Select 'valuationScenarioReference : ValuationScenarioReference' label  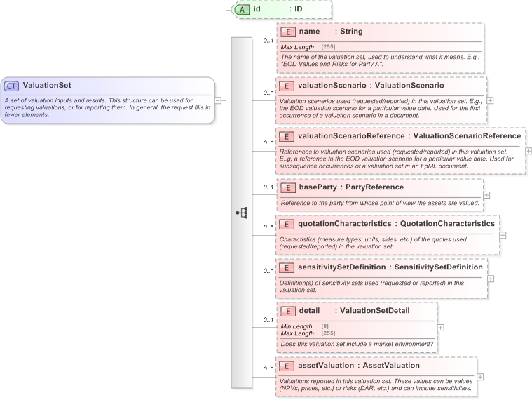(409, 136)
